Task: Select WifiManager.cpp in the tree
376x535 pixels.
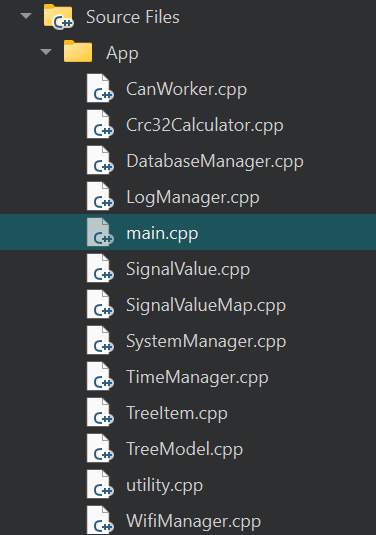Action: coord(193,522)
